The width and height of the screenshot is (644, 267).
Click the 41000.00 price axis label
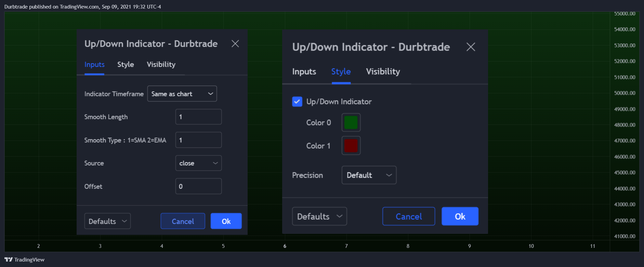pyautogui.click(x=625, y=236)
